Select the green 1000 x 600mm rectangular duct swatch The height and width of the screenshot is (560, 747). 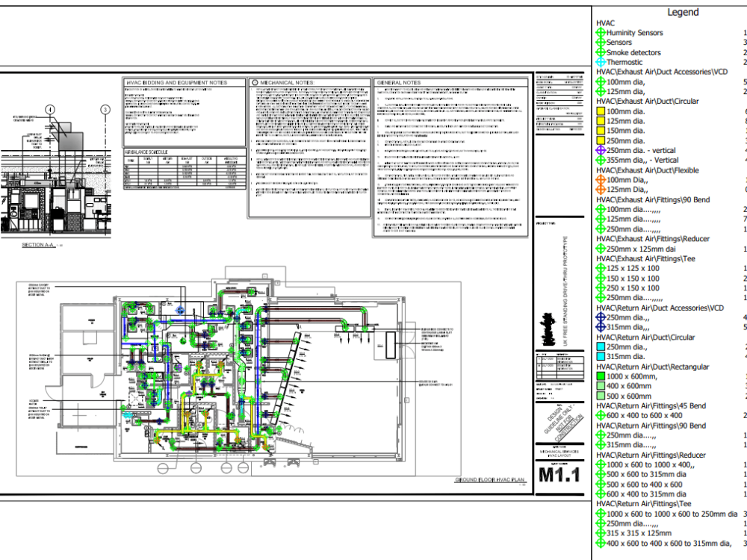pos(602,375)
